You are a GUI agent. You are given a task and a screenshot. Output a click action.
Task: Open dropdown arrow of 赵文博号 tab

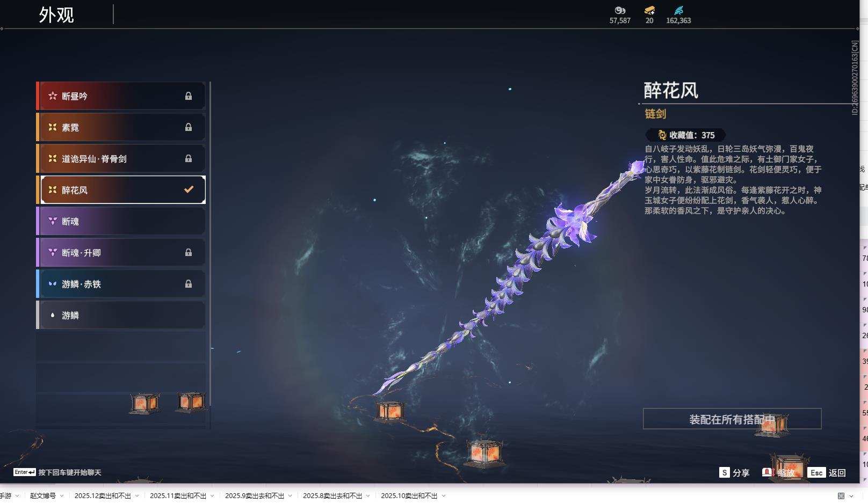[x=62, y=496]
